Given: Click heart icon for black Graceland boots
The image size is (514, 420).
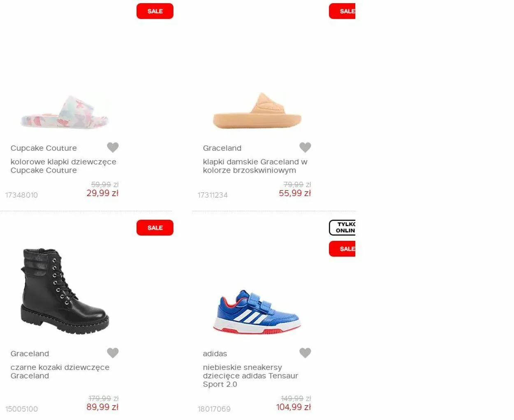Looking at the screenshot, I should coord(113,353).
